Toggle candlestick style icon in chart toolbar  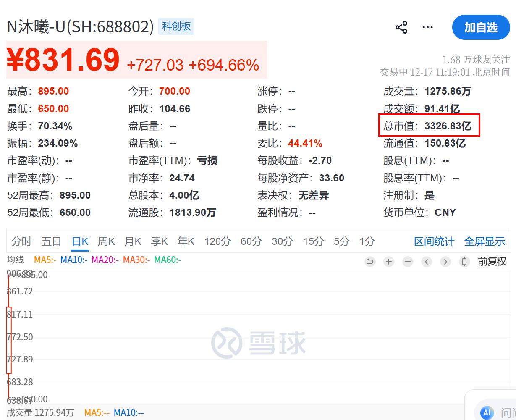464,262
